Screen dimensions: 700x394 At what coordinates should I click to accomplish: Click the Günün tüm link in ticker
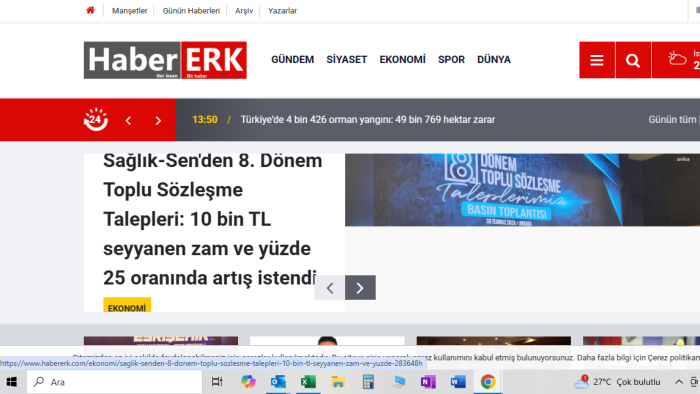[674, 120]
